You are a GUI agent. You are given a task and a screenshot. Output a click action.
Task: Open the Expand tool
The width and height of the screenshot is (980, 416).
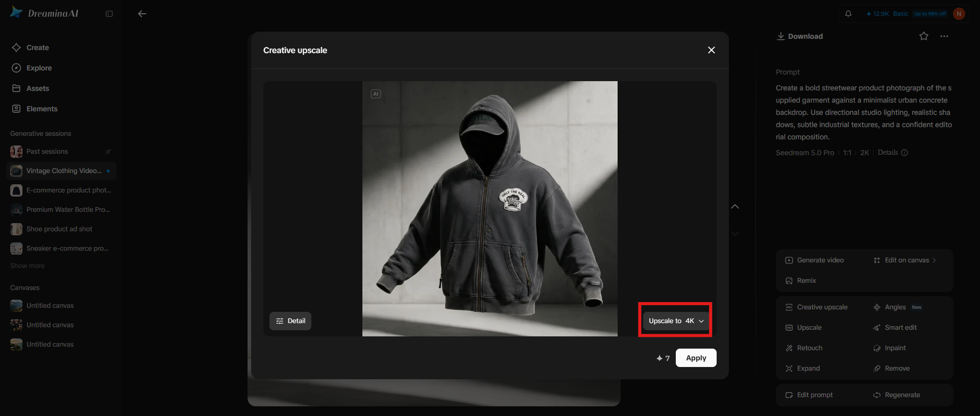[803, 369]
